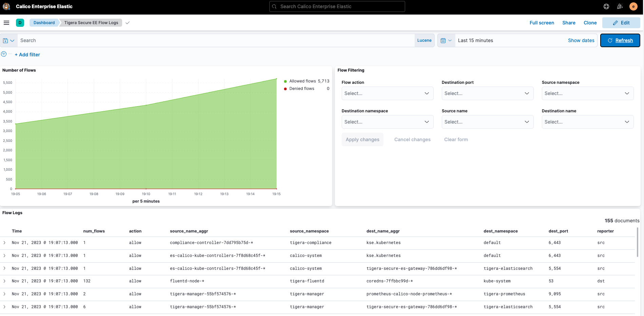
Task: Open the Source name dropdown
Action: click(488, 122)
